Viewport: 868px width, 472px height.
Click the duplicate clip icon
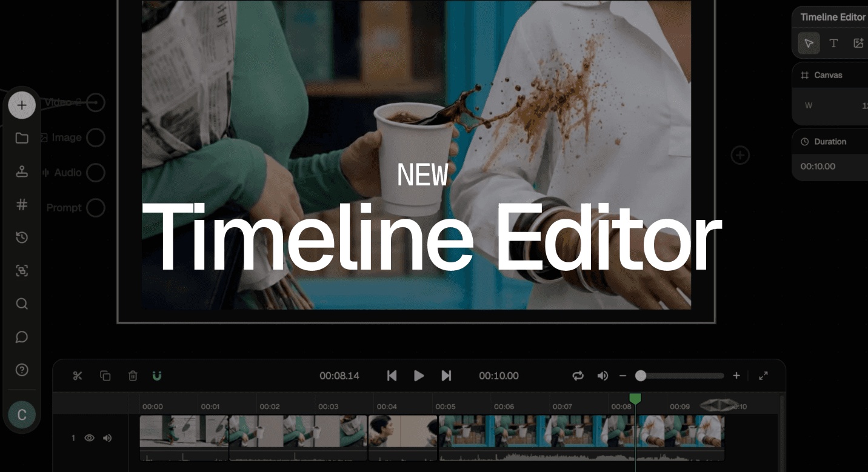pos(105,376)
